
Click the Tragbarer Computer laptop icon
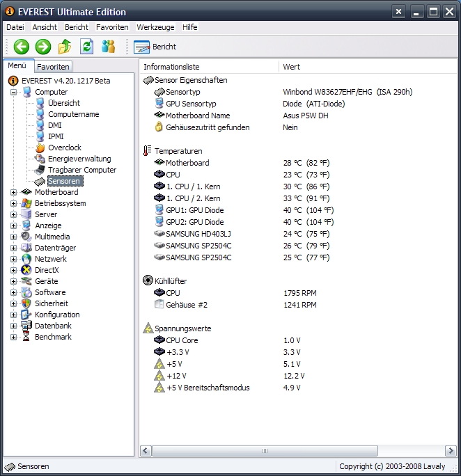pyautogui.click(x=40, y=170)
